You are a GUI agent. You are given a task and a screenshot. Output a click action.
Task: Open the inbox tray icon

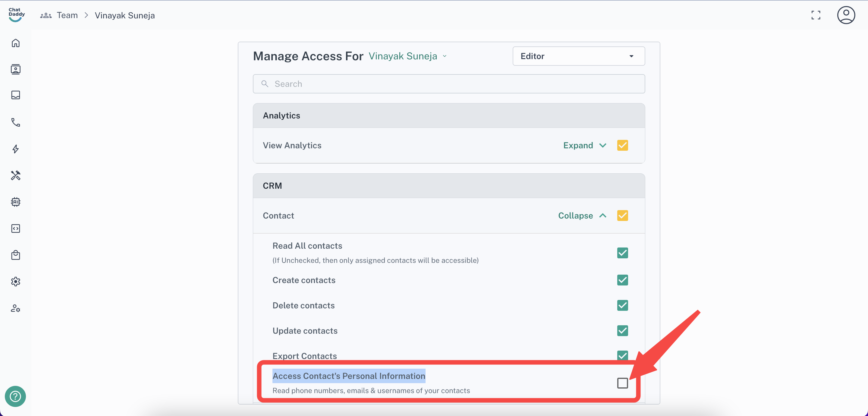coord(15,95)
